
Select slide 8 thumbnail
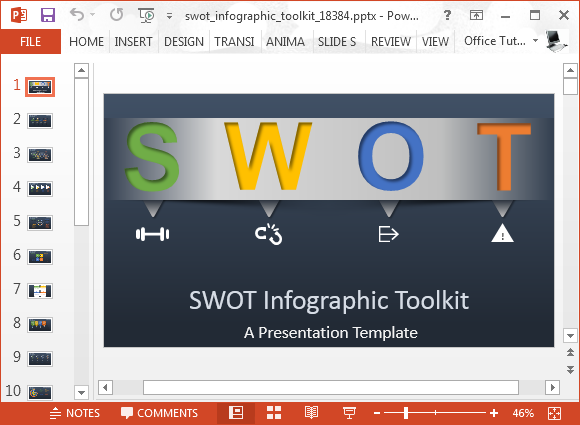point(40,325)
